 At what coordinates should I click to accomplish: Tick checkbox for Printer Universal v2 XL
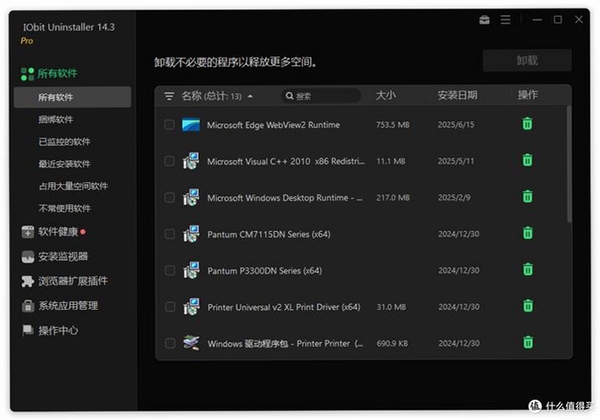pyautogui.click(x=170, y=307)
